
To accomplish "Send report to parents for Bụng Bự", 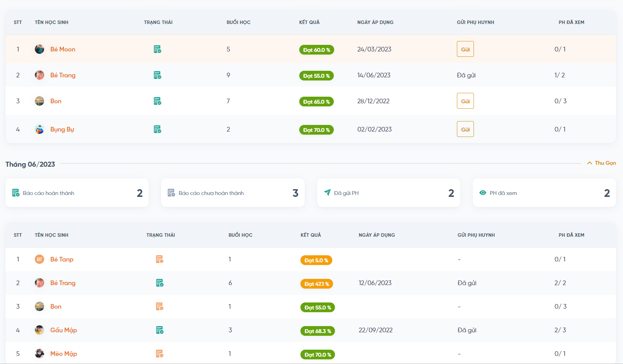I will coord(465,130).
